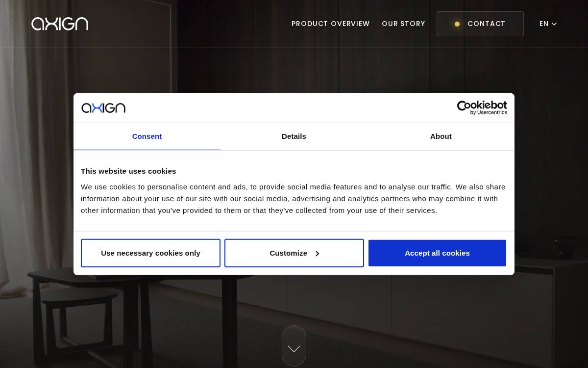Switch to the Details tab
Image resolution: width=588 pixels, height=368 pixels.
(294, 136)
